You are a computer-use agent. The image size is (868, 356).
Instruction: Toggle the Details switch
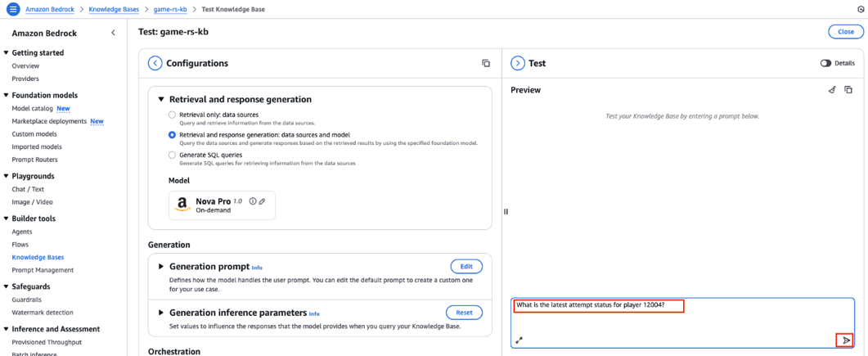(826, 64)
